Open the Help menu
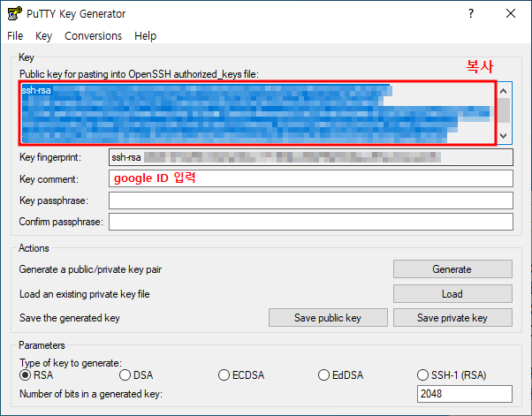 click(x=145, y=36)
